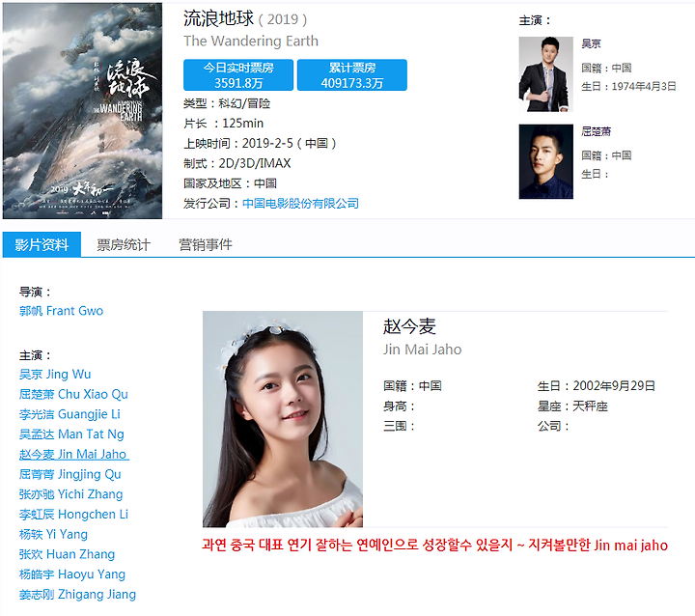Open 李光洁 Guangjie Li link

coord(69,414)
